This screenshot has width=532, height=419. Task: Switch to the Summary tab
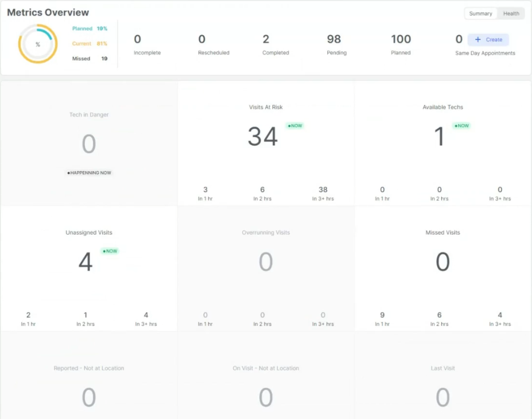click(x=480, y=13)
